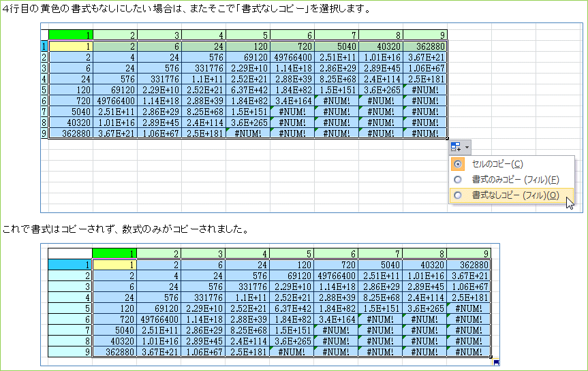Click row header 9 in lower table

coord(69,352)
